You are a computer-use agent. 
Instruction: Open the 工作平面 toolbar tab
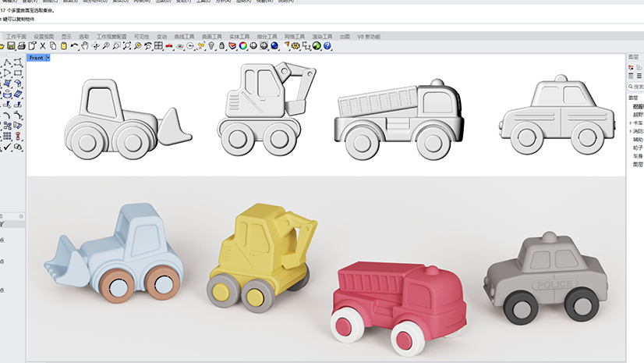pyautogui.click(x=16, y=37)
